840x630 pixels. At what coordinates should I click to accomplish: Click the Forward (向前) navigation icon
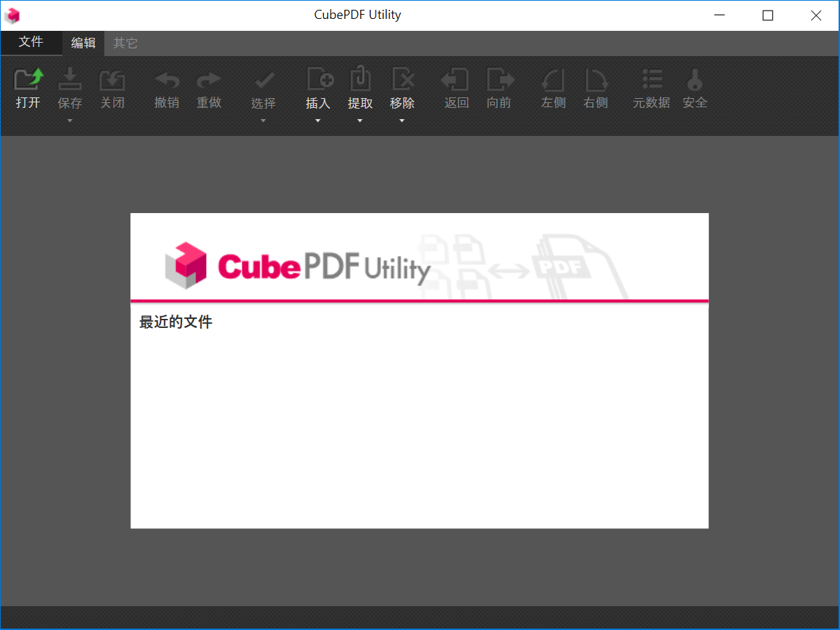click(x=500, y=88)
